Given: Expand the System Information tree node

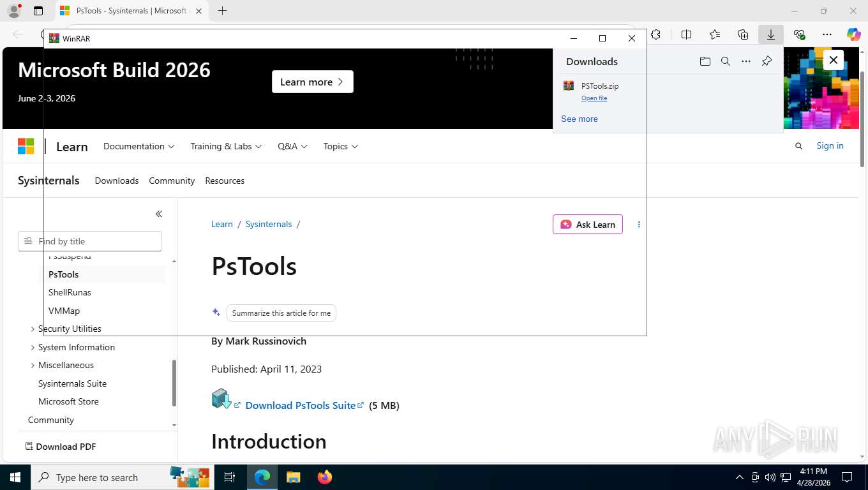Looking at the screenshot, I should click(33, 348).
